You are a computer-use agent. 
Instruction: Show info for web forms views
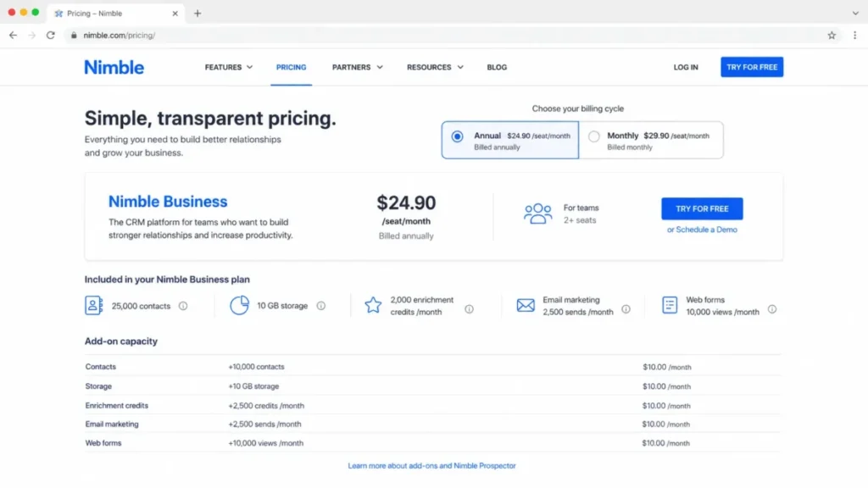pos(771,309)
